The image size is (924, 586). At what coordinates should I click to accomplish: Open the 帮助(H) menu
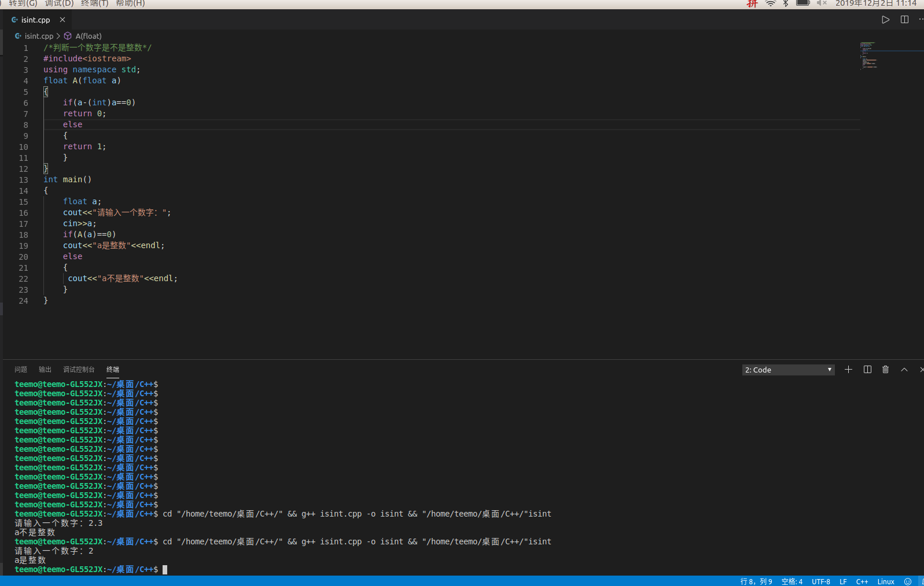(130, 3)
